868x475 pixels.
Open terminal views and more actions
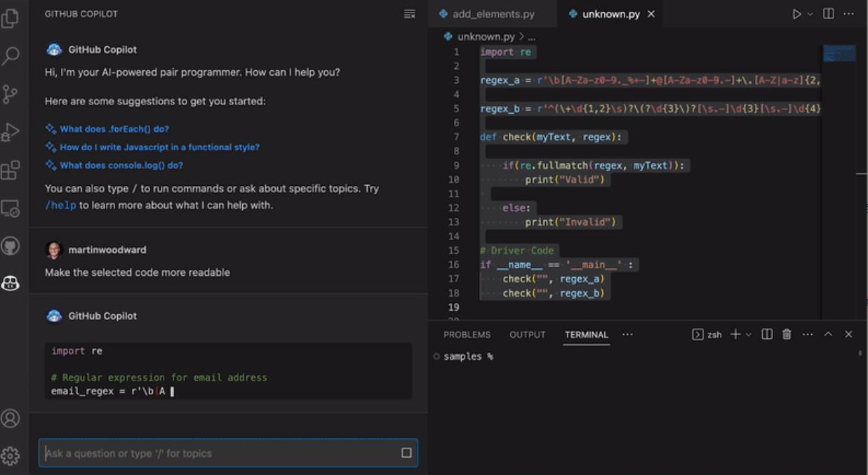pos(808,335)
